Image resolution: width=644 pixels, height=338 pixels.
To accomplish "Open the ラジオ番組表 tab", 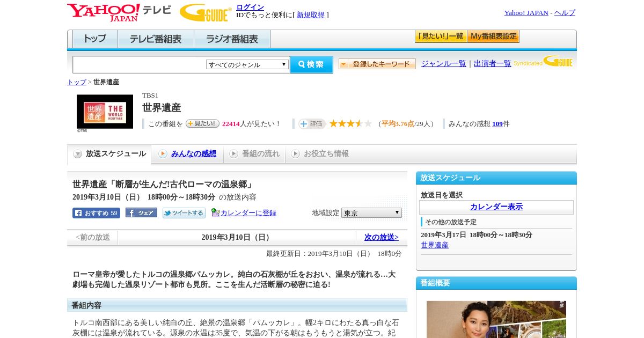I will coord(232,39).
